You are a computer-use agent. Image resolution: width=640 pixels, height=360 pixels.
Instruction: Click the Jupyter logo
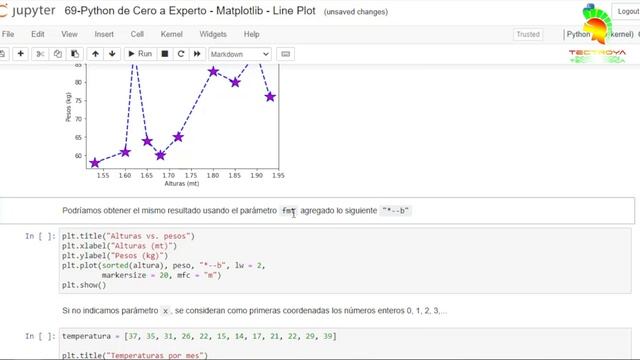pyautogui.click(x=27, y=11)
